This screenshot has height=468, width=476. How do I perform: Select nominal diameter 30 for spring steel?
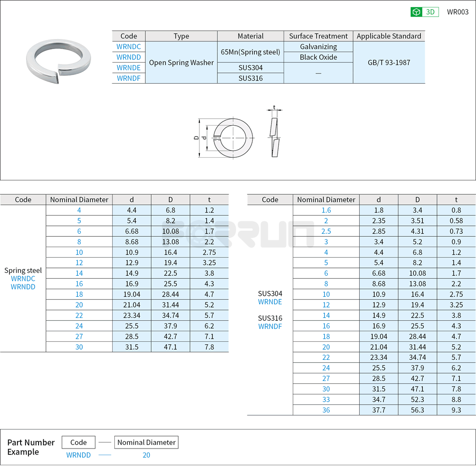tap(79, 347)
